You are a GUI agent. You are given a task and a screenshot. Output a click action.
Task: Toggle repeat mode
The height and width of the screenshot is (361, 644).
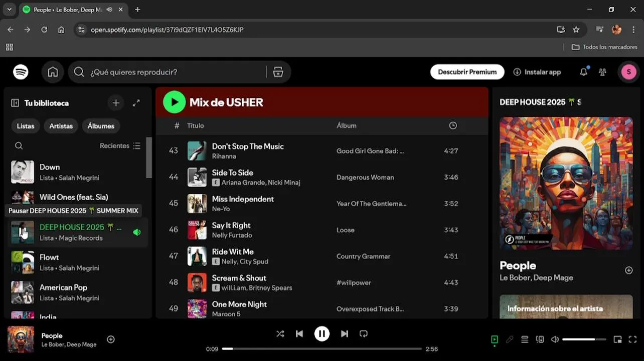tap(364, 334)
